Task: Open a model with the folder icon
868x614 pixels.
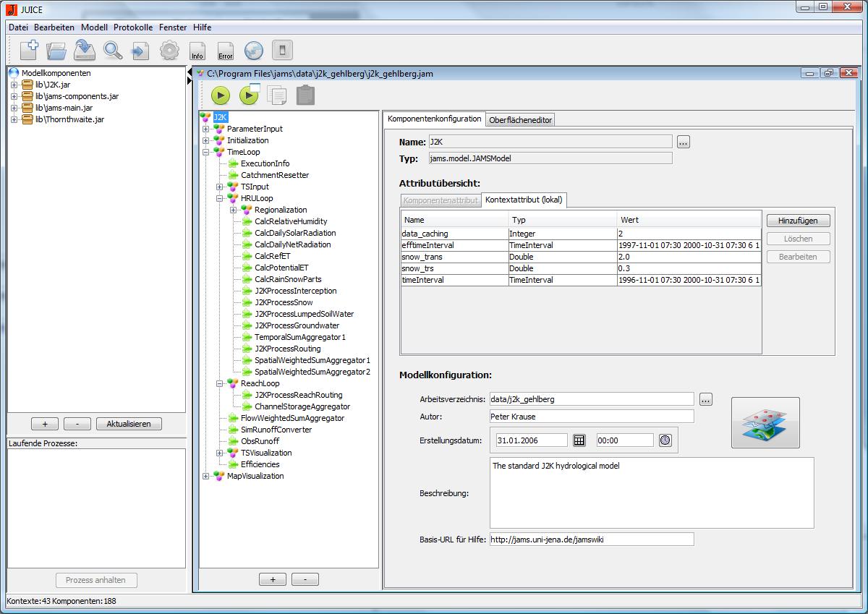Action: [56, 51]
